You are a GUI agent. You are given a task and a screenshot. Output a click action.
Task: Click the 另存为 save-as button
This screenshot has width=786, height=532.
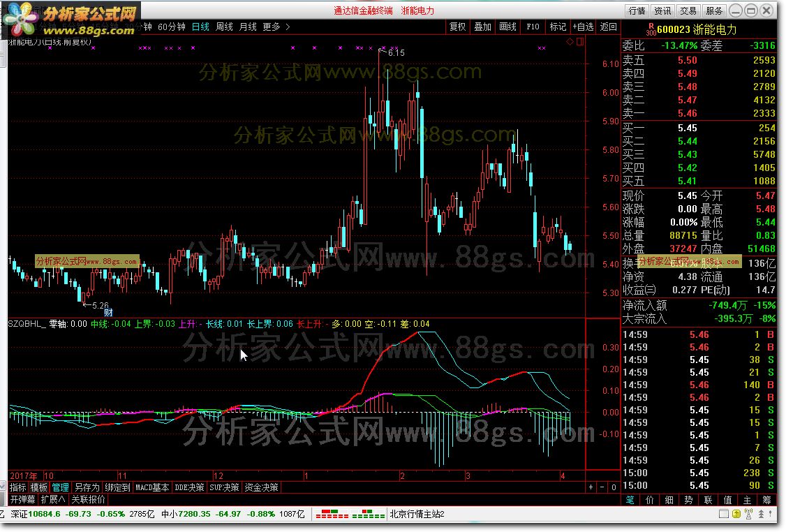(x=87, y=487)
